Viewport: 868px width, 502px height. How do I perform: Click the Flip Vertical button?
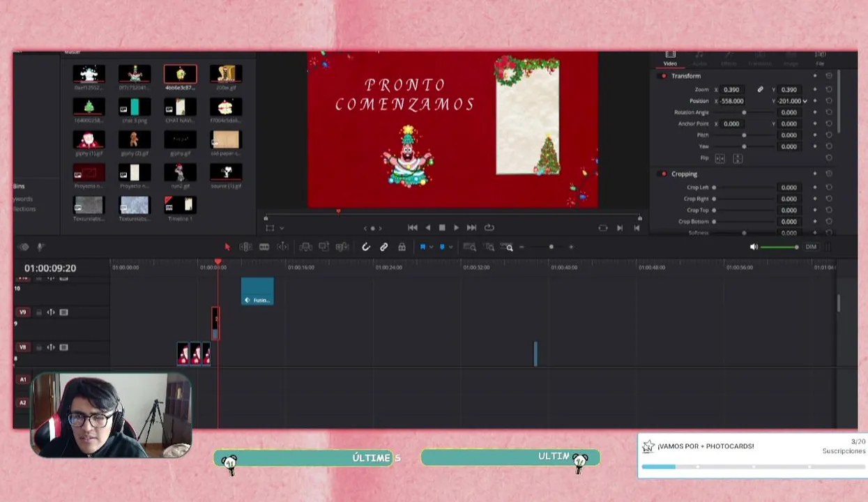click(x=738, y=158)
